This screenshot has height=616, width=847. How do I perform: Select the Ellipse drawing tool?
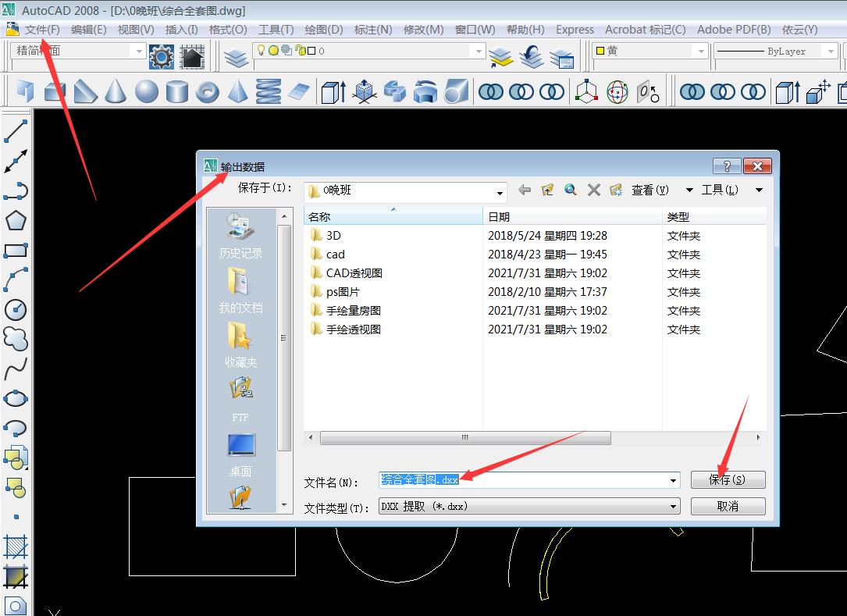pos(16,398)
